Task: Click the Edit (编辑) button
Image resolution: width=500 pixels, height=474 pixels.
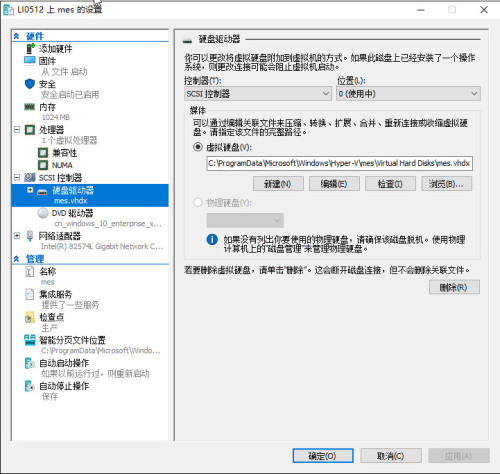Action: (334, 184)
